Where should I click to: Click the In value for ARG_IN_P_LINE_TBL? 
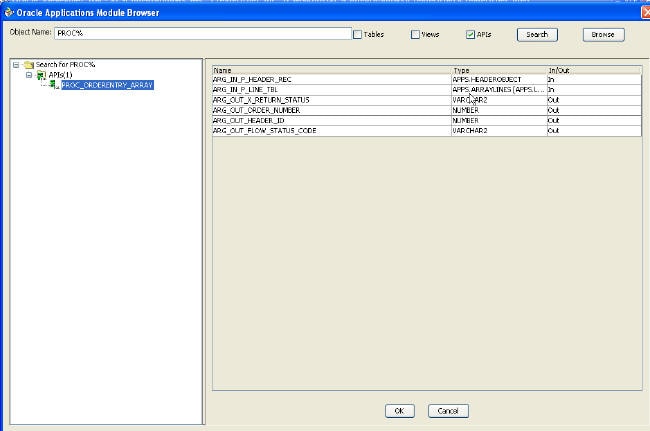click(x=594, y=90)
